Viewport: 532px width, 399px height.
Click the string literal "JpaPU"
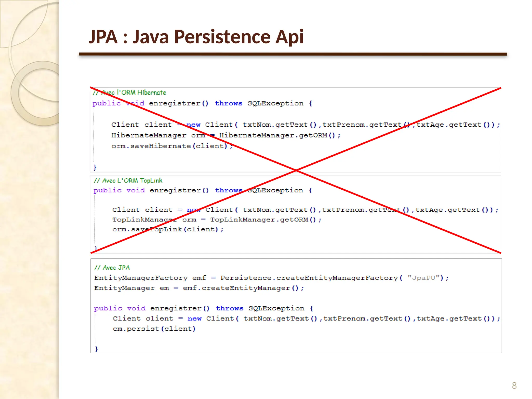pos(423,278)
